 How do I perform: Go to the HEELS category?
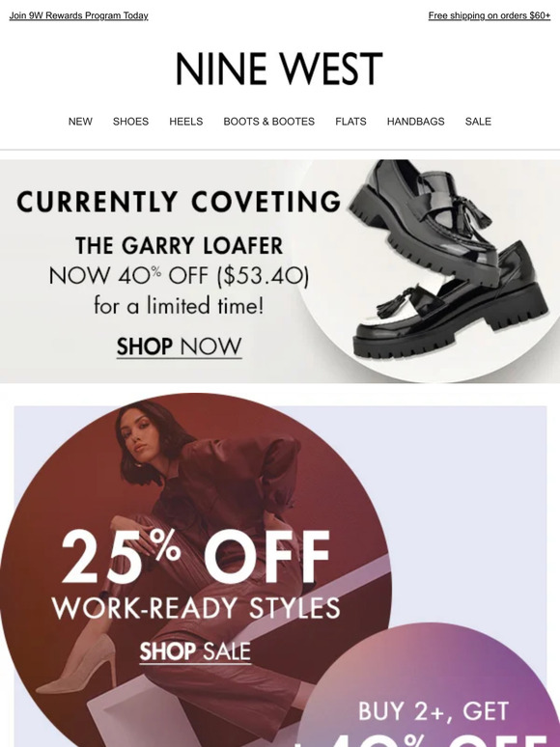pos(186,122)
